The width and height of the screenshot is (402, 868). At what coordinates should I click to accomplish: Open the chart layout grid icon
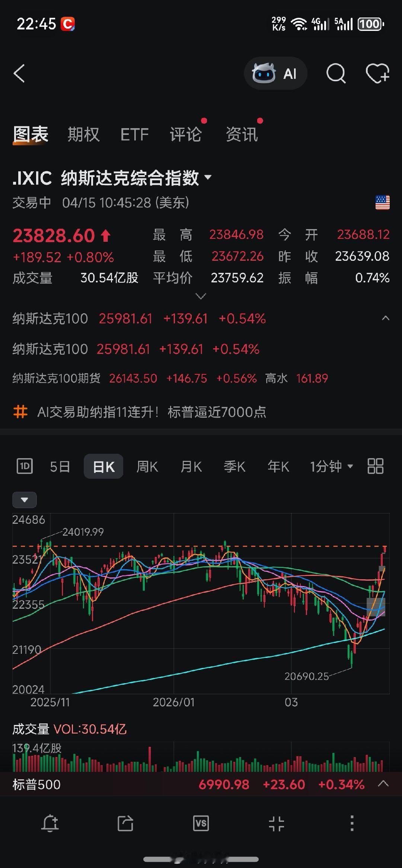375,466
